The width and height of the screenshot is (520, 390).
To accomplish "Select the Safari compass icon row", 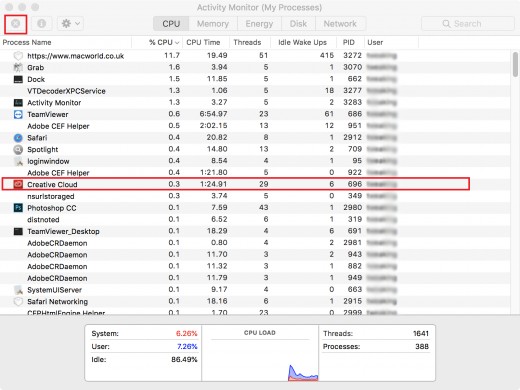I will [18, 138].
